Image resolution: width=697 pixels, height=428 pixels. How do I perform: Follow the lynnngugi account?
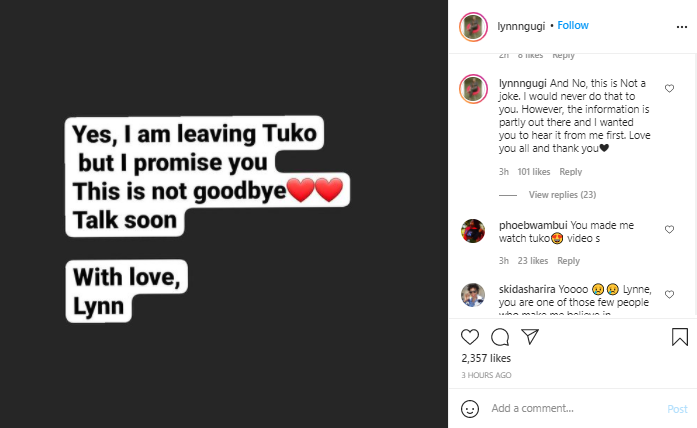(573, 25)
